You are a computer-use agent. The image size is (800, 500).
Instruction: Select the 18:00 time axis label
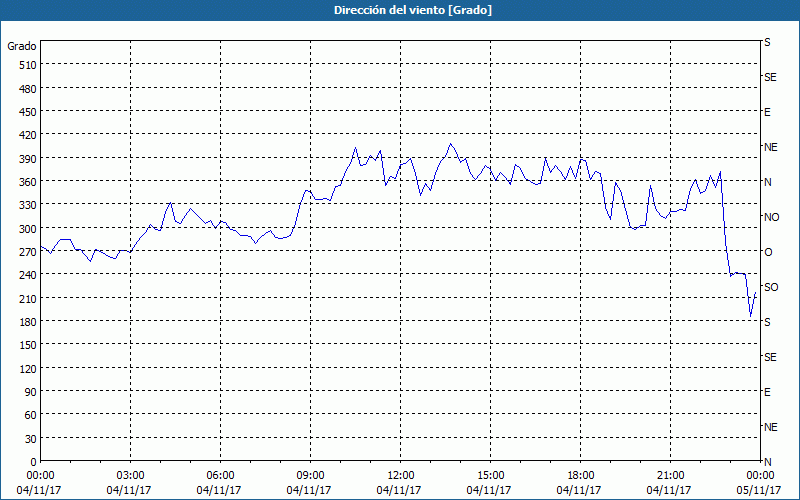[x=580, y=476]
